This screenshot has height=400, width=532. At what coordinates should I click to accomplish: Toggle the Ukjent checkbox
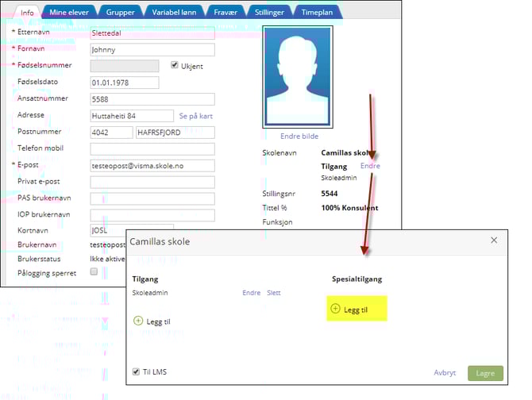pyautogui.click(x=175, y=65)
